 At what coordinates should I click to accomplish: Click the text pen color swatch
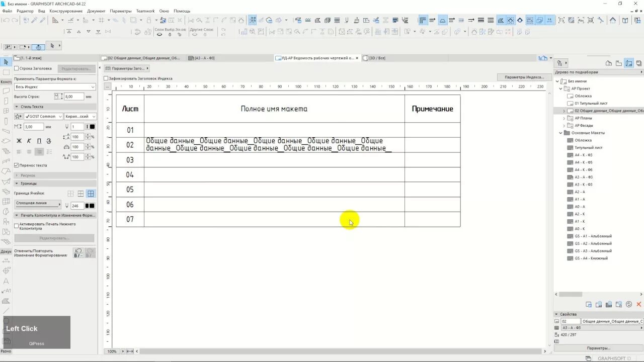pos(90,127)
